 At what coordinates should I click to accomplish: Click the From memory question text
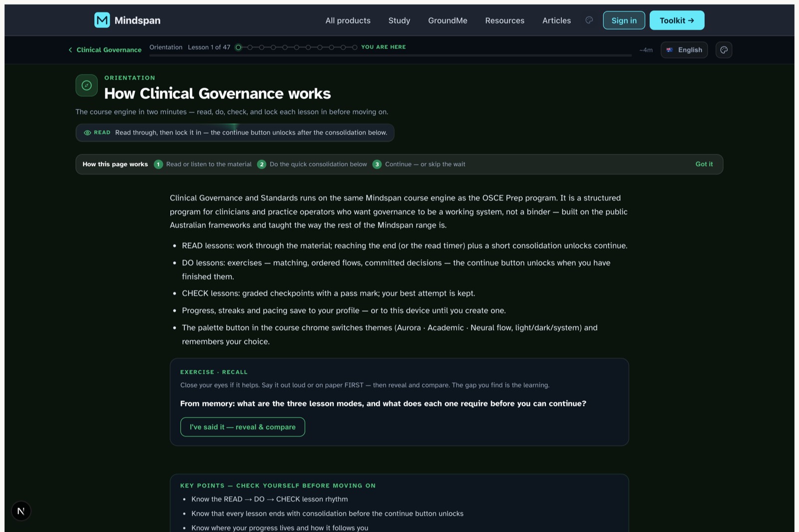point(383,404)
